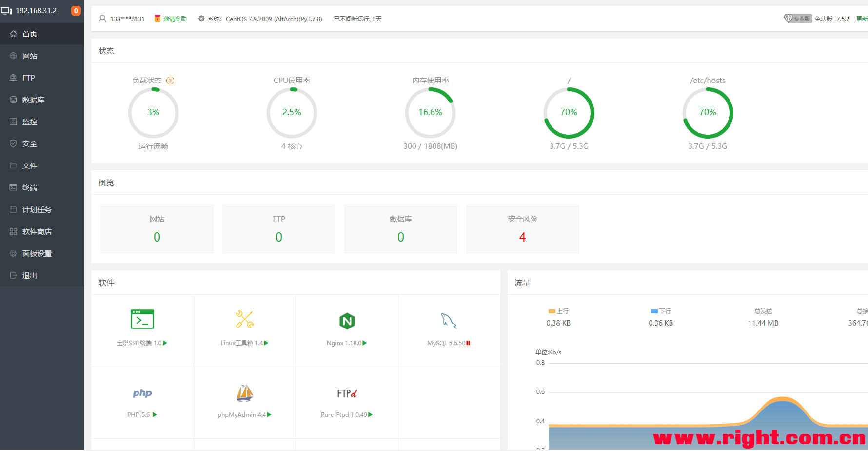868x451 pixels.
Task: Click the gear icon beside 面板设置
Action: tap(13, 253)
